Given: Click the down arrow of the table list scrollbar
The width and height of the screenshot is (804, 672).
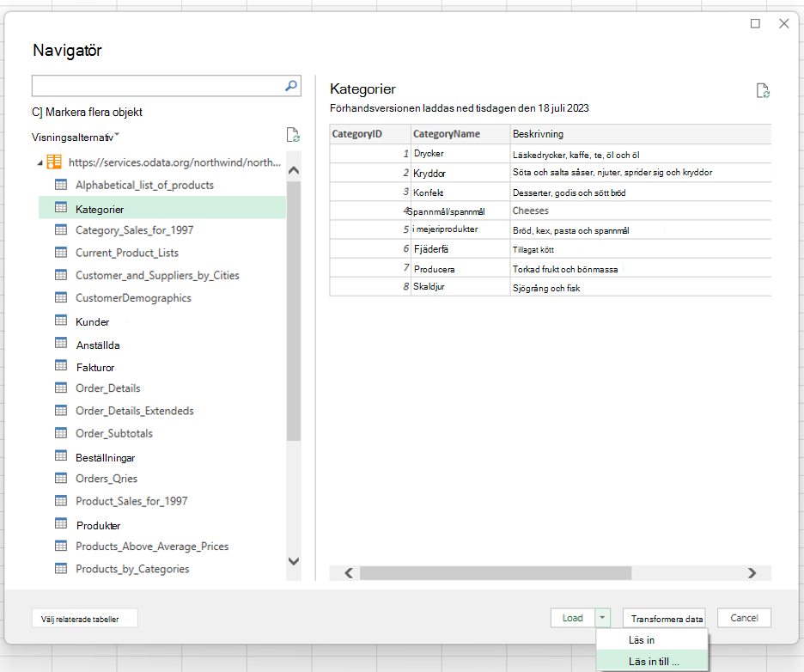Looking at the screenshot, I should pos(294,561).
